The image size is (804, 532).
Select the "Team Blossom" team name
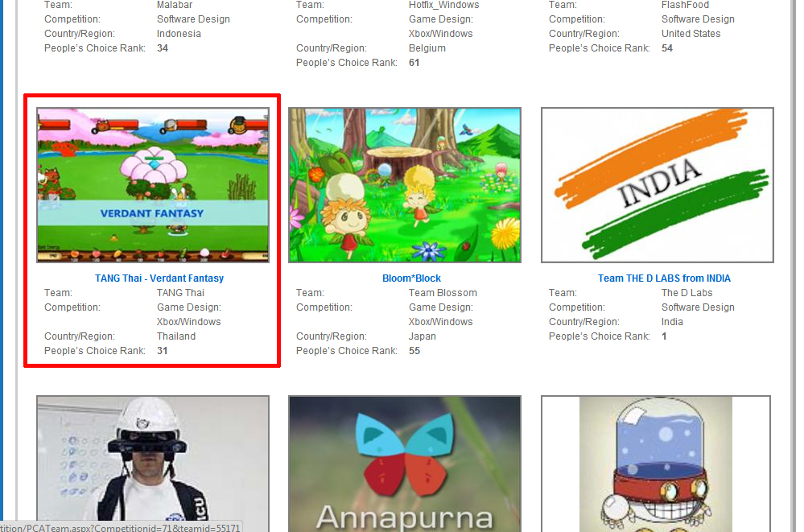point(443,293)
